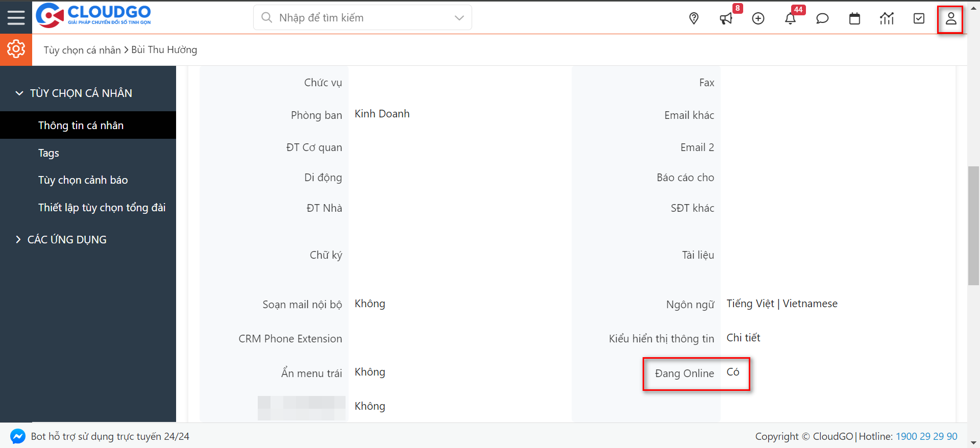Open the task checklist icon
Image resolution: width=980 pixels, height=448 pixels.
point(919,19)
